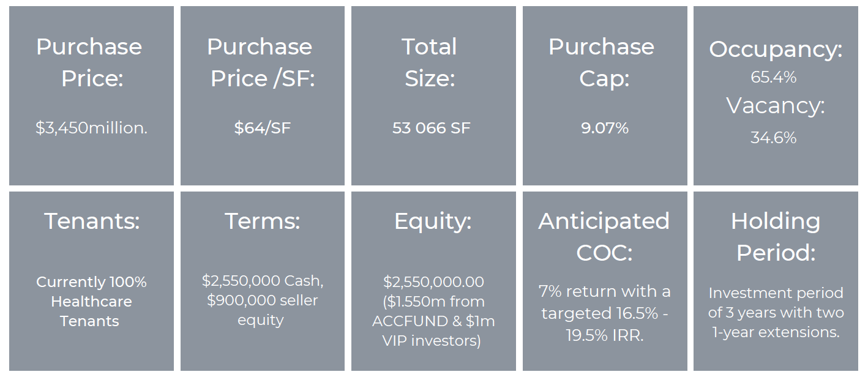Click the Equity heading
Viewport: 868px width, 380px height.
point(433,220)
